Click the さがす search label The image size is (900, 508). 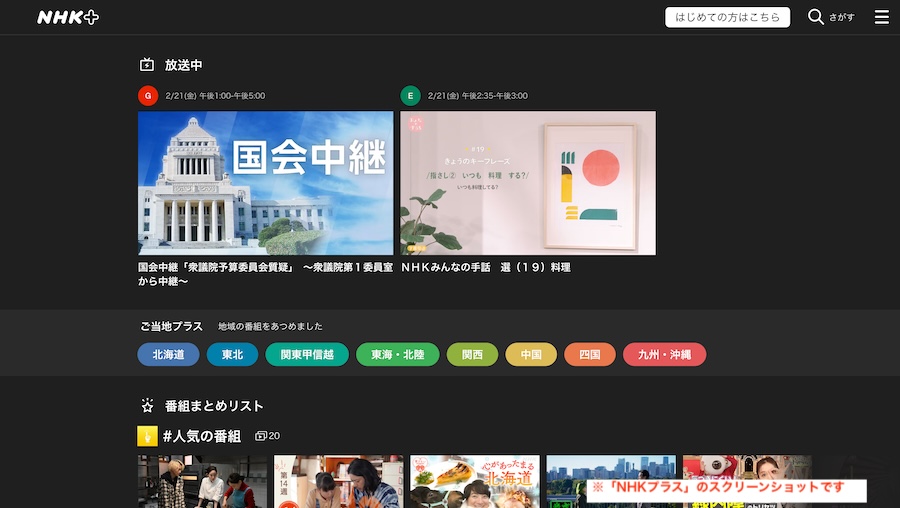(841, 17)
